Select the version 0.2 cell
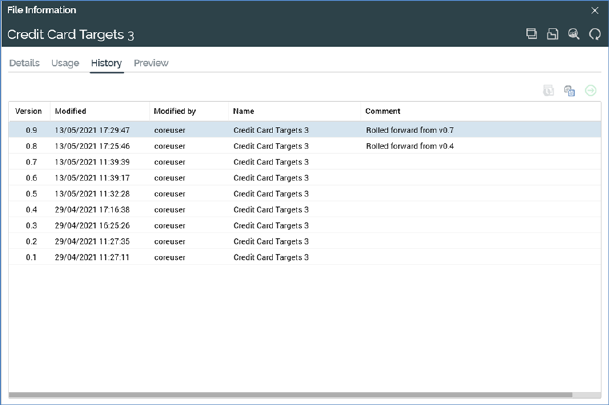This screenshot has width=609, height=405. (x=31, y=242)
